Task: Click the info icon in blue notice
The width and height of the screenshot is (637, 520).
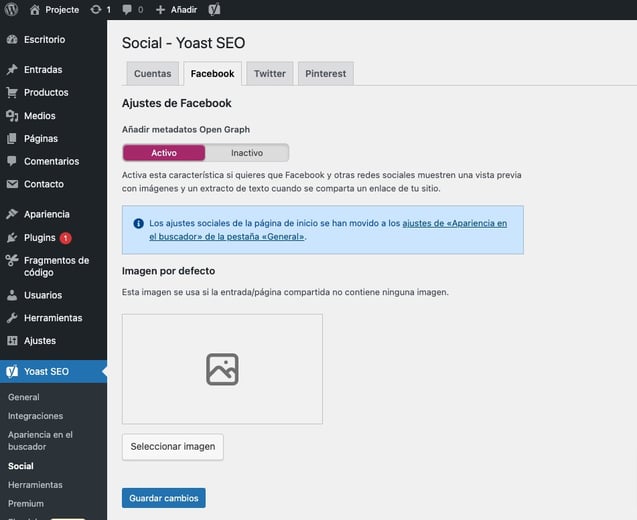Action: [139, 223]
